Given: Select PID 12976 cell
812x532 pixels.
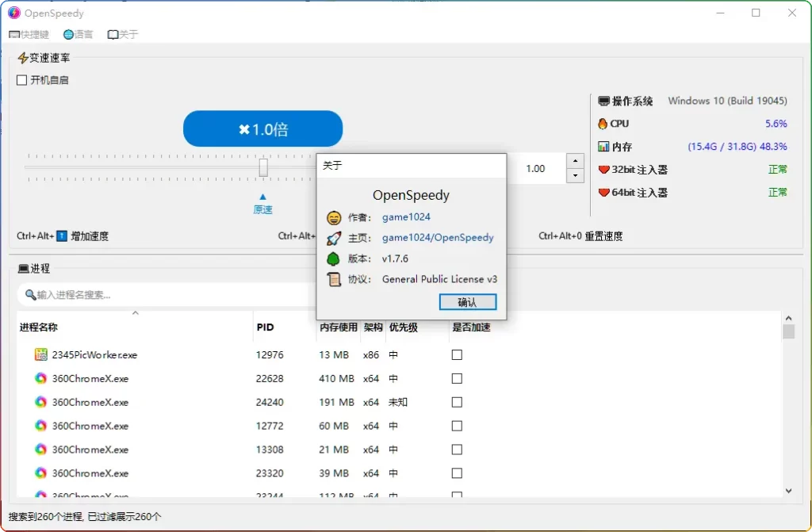Looking at the screenshot, I should click(x=270, y=355).
